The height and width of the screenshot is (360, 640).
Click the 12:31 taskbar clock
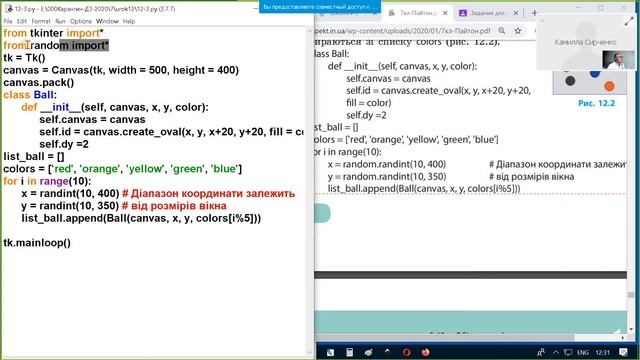click(602, 352)
